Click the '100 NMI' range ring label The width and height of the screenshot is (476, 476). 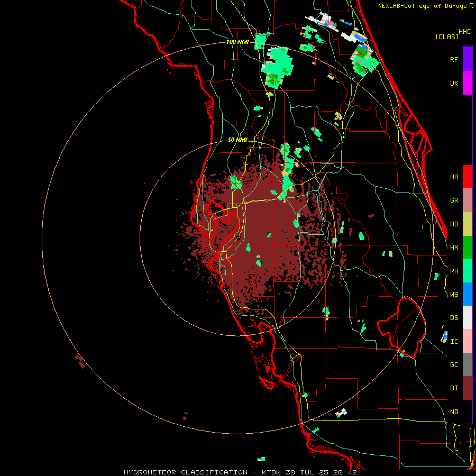coord(237,42)
